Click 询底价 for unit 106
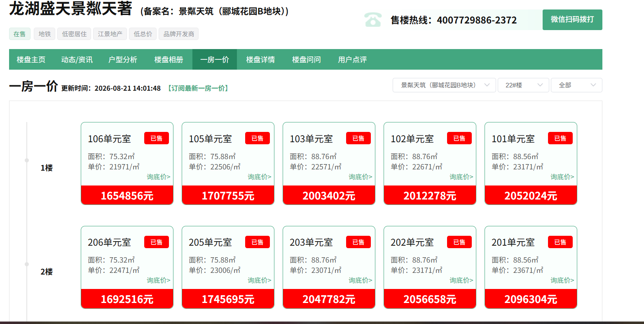Viewport: 644px width, 324px height. 159,177
